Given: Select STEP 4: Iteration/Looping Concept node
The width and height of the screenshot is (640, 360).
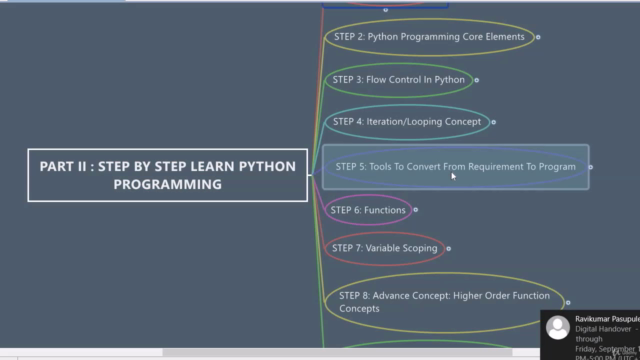Looking at the screenshot, I should 407,122.
